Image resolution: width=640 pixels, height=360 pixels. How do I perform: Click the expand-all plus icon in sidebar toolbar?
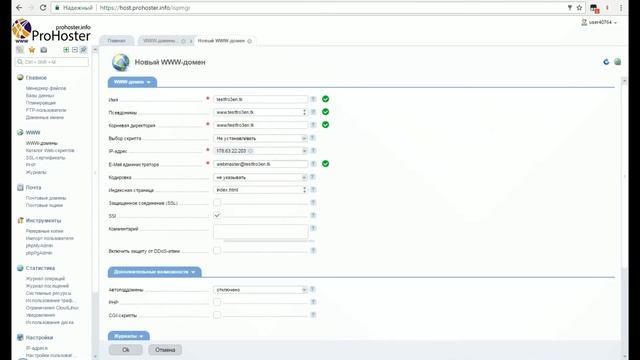66,50
